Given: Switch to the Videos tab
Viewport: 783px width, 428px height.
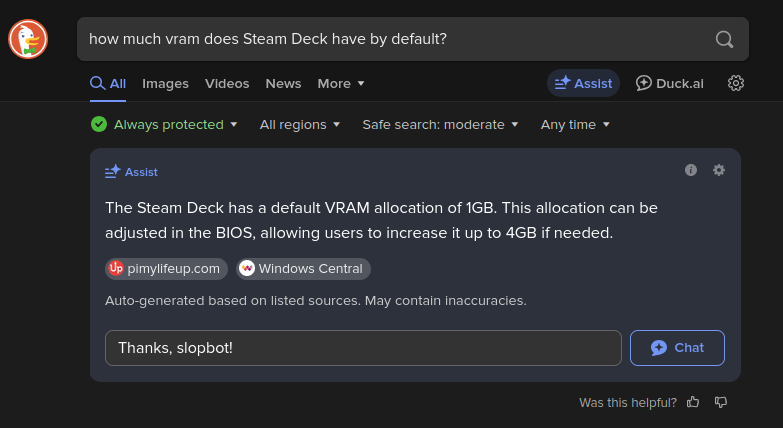Looking at the screenshot, I should point(227,83).
